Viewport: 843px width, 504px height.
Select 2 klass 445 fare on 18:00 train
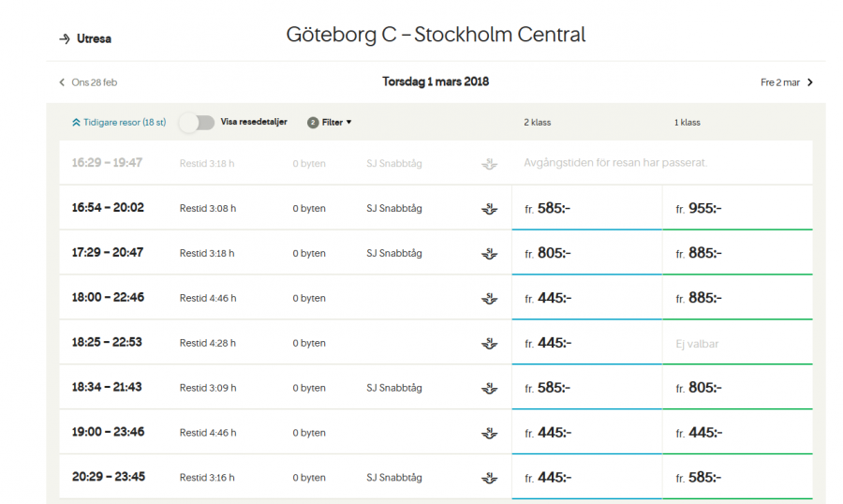[x=586, y=298]
